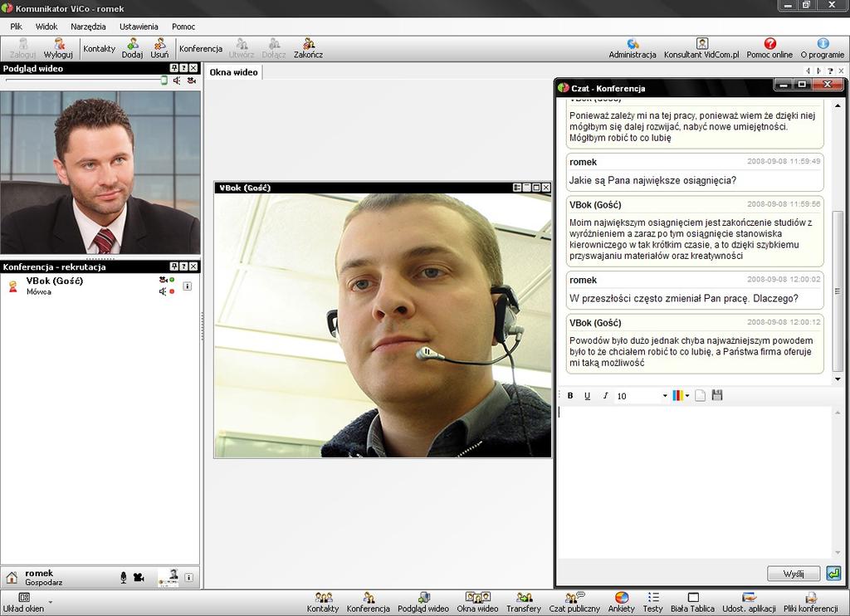End the conference with Zakończ
The image size is (850, 616).
309,48
